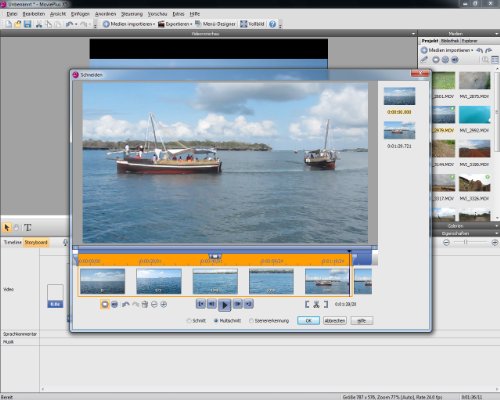Open the Medien importieren dropdown in toolbar
This screenshot has width=500, height=400.
pos(129,24)
